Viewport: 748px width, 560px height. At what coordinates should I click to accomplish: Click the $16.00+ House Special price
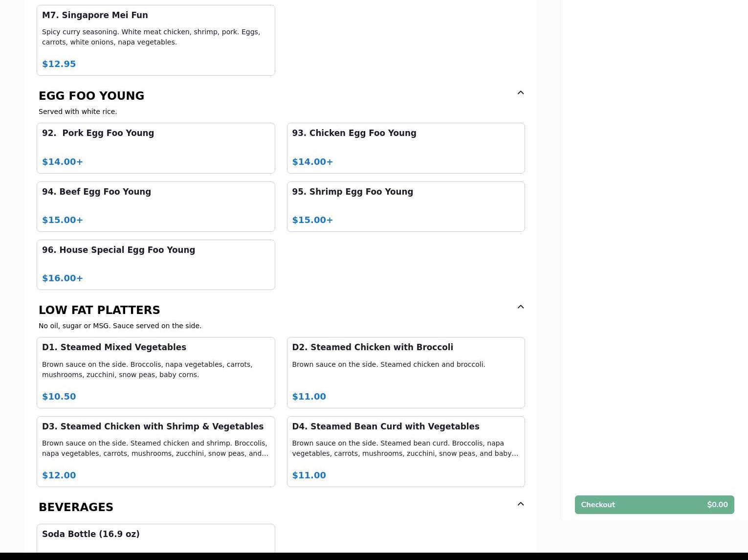click(62, 278)
